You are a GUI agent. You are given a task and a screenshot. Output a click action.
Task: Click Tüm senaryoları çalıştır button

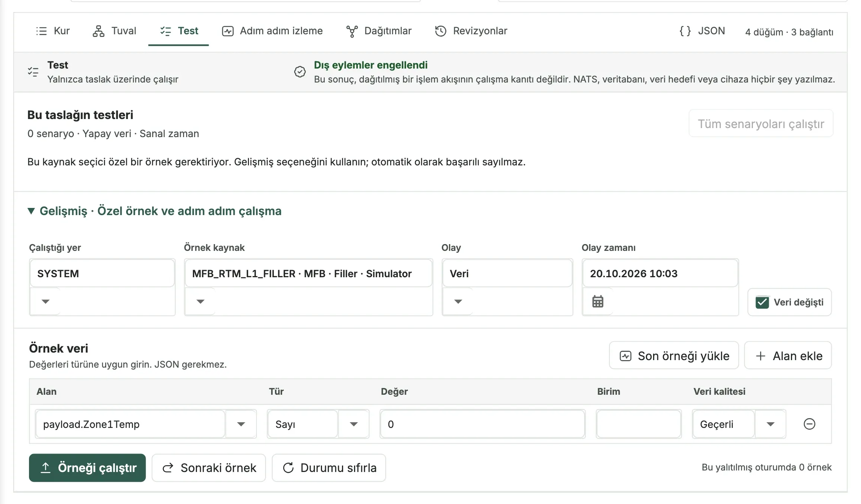coord(761,124)
